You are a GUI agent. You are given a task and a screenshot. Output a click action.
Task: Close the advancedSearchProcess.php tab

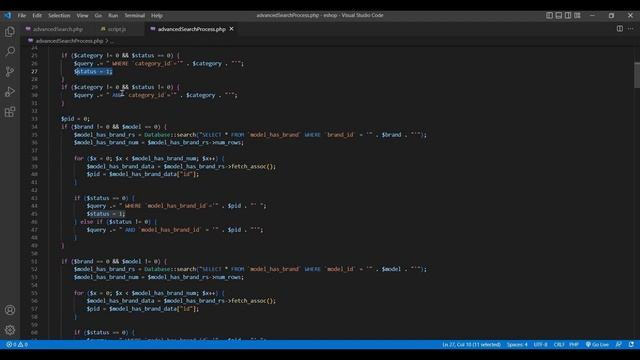pyautogui.click(x=231, y=29)
